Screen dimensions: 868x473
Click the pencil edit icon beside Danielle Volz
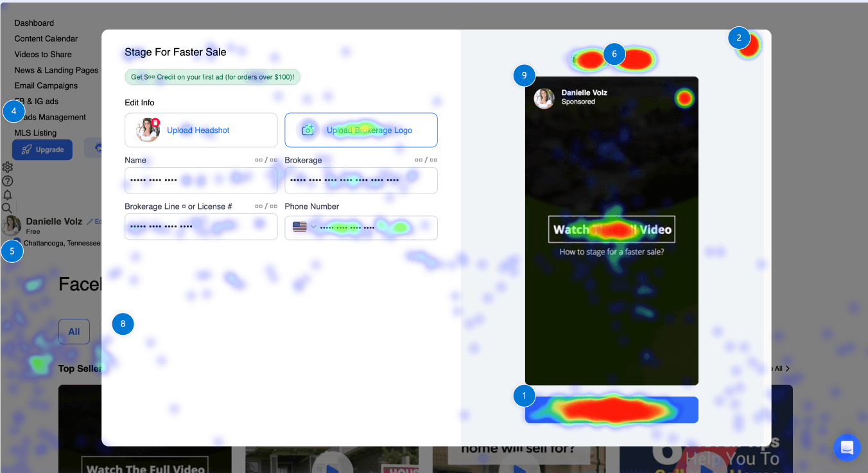point(90,221)
